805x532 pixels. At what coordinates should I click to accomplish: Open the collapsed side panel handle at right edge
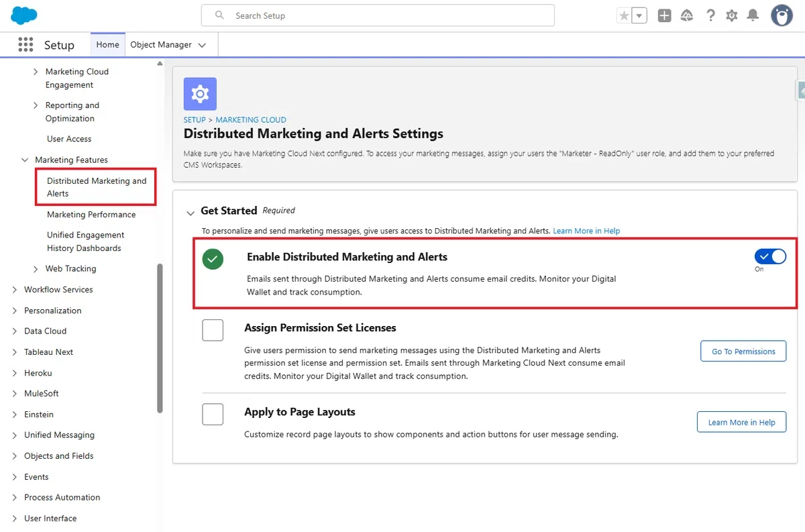tap(801, 90)
